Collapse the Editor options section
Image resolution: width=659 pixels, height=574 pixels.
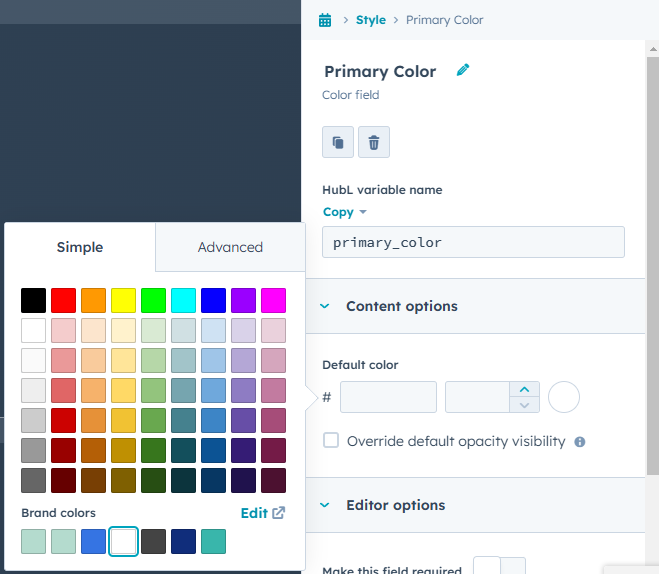[324, 505]
